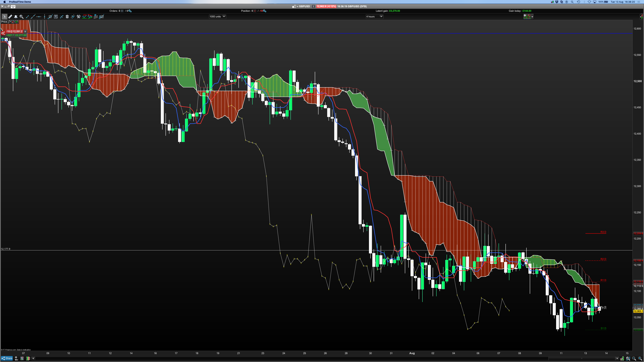644x362 pixels.
Task: Select the magnifying glass zoom tool
Action: pyautogui.click(x=21, y=16)
